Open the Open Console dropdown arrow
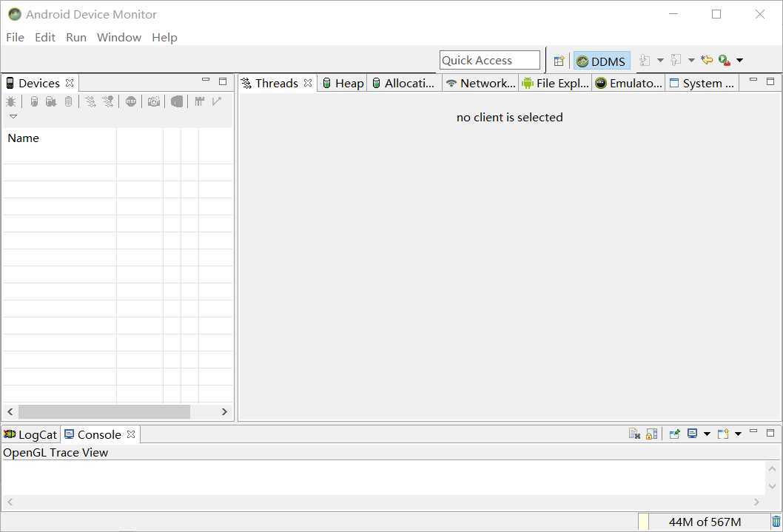Image resolution: width=783 pixels, height=532 pixels. [738, 434]
